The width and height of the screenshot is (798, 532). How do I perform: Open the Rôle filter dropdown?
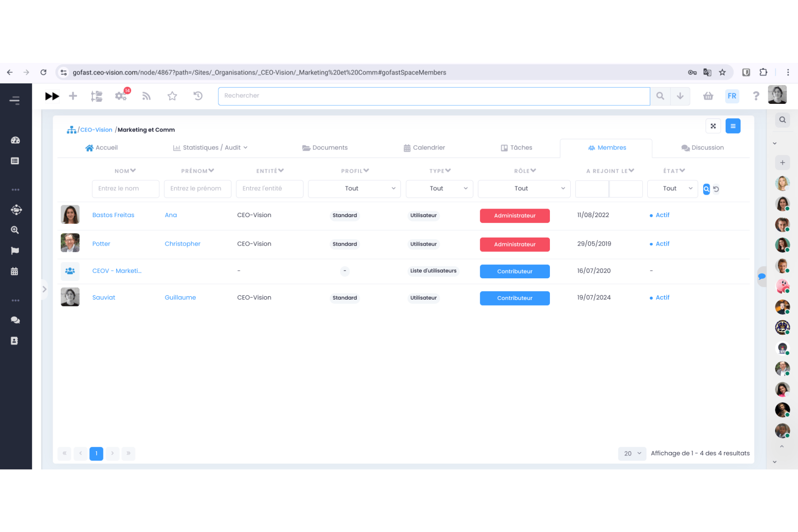(523, 189)
